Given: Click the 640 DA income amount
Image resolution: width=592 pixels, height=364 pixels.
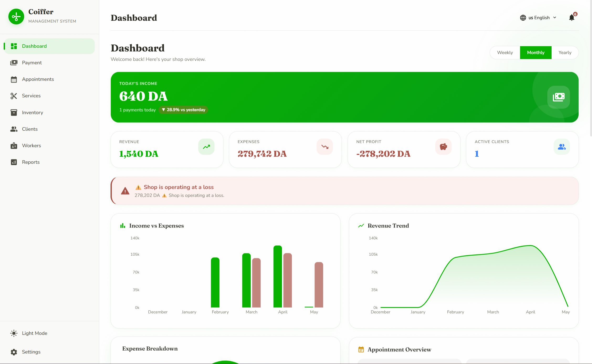Looking at the screenshot, I should tap(143, 96).
